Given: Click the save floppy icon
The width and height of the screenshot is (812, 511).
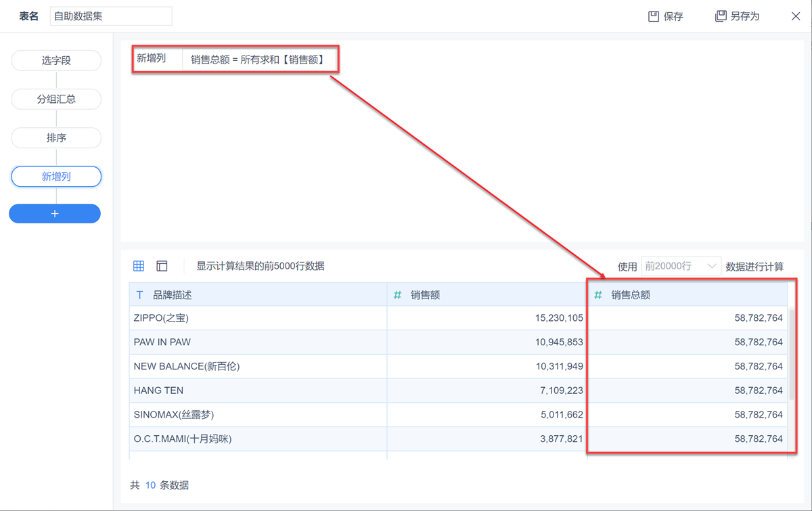Looking at the screenshot, I should pyautogui.click(x=654, y=16).
